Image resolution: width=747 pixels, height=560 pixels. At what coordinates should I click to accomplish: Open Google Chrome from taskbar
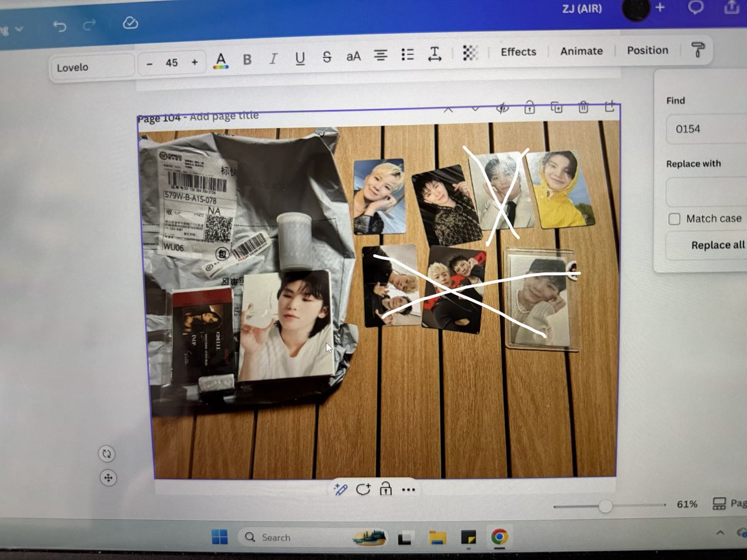[x=499, y=536]
